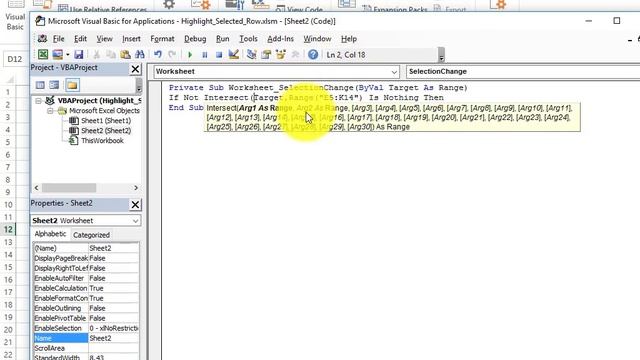Click the View Microsoft Excel icon
This screenshot has height=360, width=640.
43,54
